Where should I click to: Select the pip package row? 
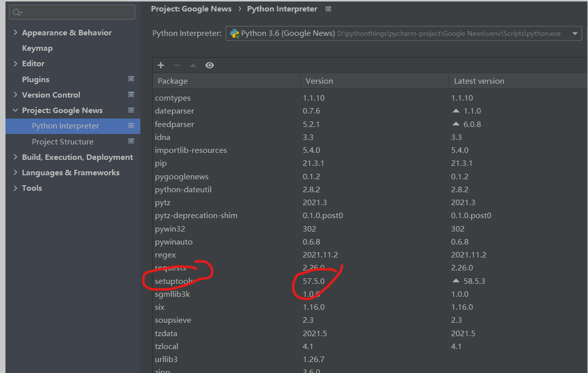click(370, 163)
